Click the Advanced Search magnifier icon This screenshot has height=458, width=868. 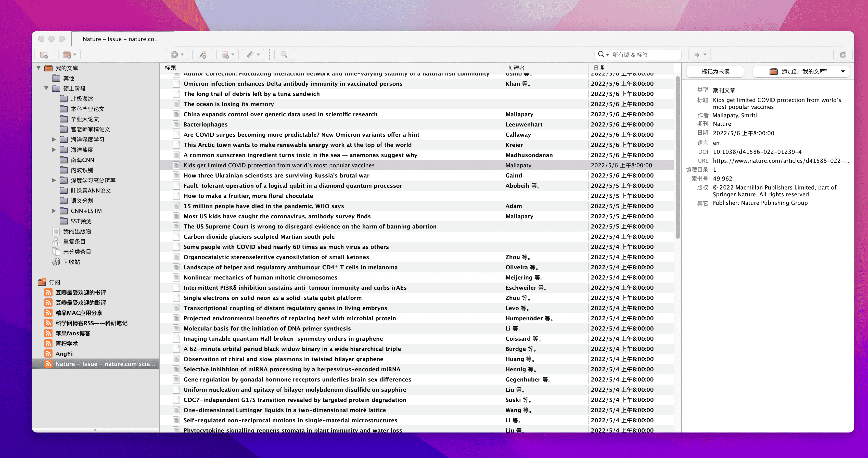pyautogui.click(x=284, y=55)
